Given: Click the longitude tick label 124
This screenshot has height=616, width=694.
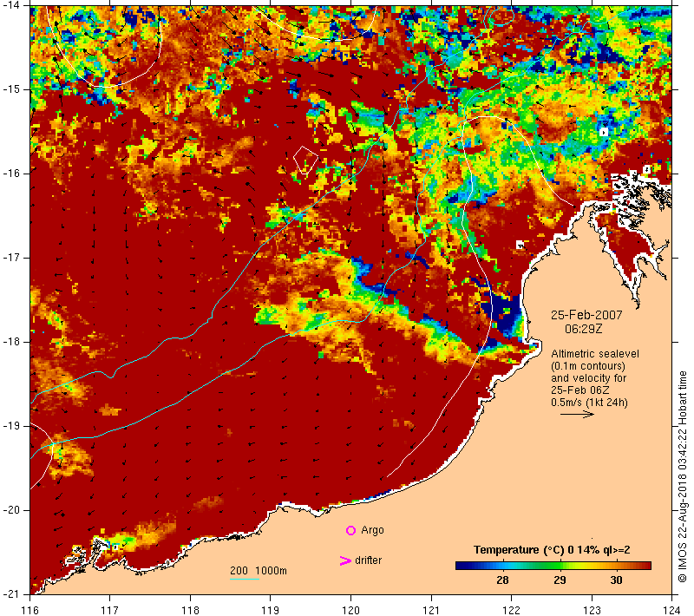Looking at the screenshot, I should point(672,610).
